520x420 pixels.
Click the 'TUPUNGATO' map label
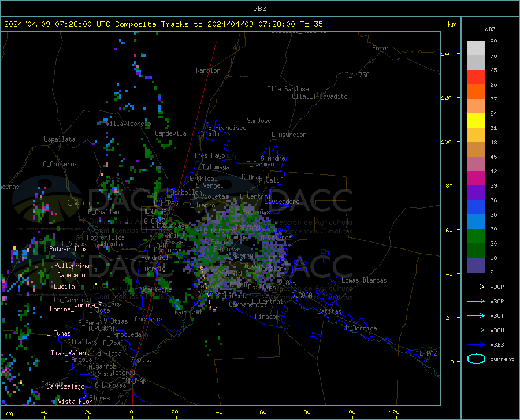(103, 329)
